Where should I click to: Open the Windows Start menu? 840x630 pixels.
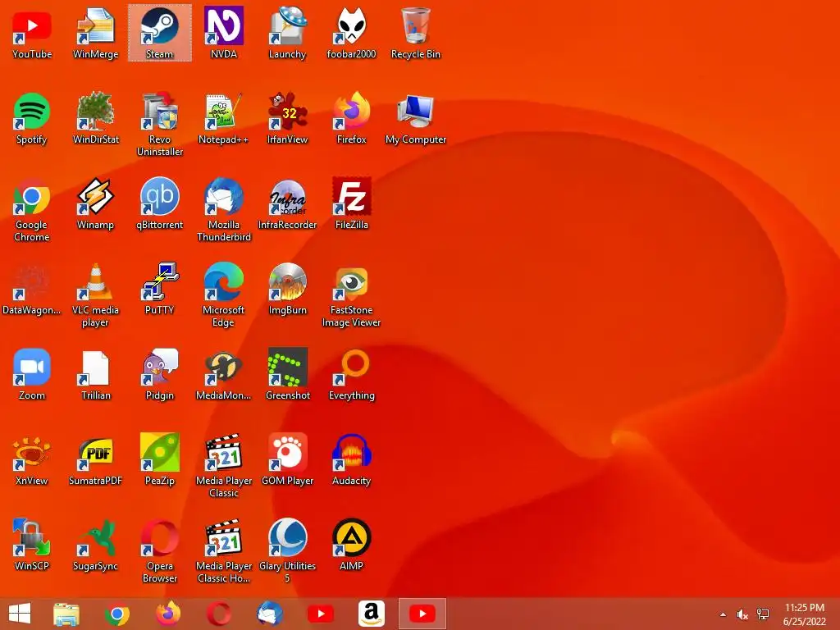(x=20, y=614)
